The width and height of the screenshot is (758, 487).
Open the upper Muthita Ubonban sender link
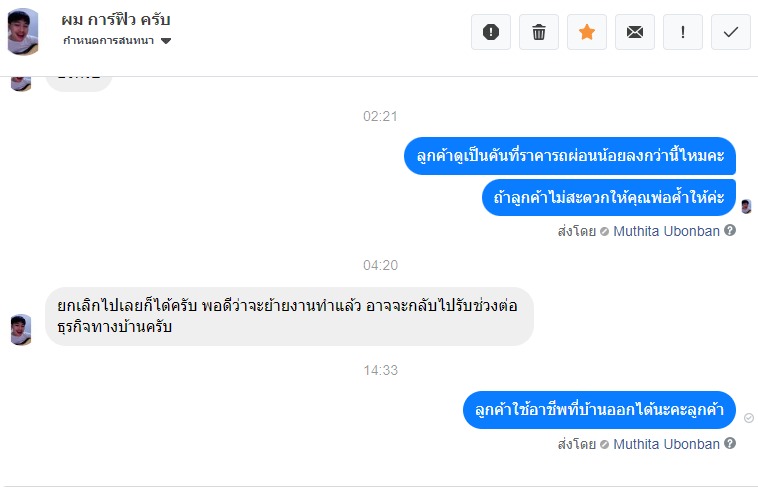666,231
